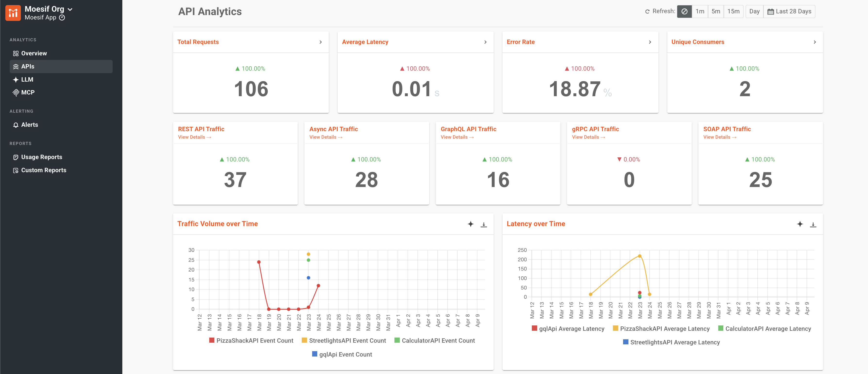Expand Error Rate card with chevron
Viewport: 868px width, 374px height.
(650, 42)
